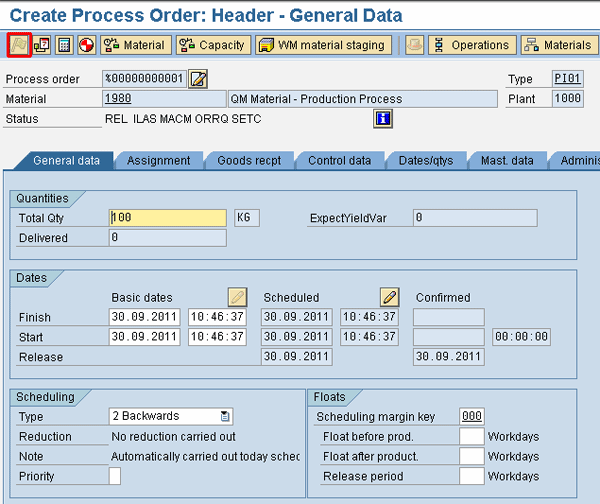Click the Capacity toolbar button
The width and height of the screenshot is (600, 504).
212,45
